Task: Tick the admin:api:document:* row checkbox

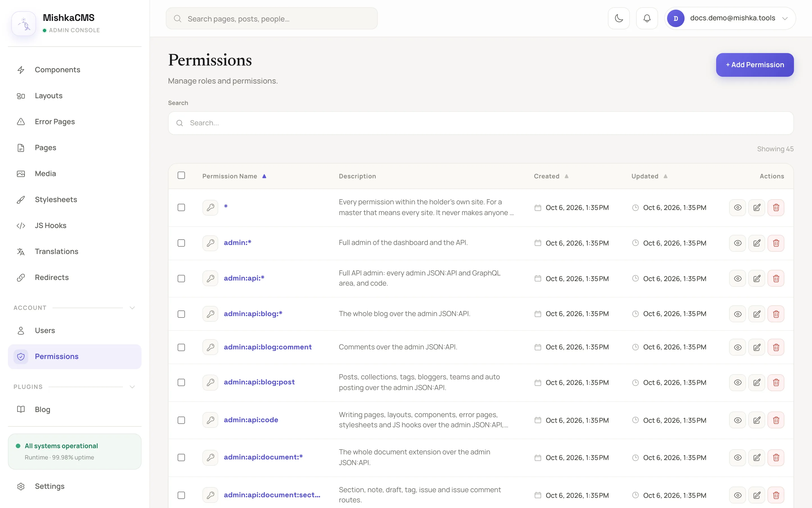Action: (x=181, y=457)
